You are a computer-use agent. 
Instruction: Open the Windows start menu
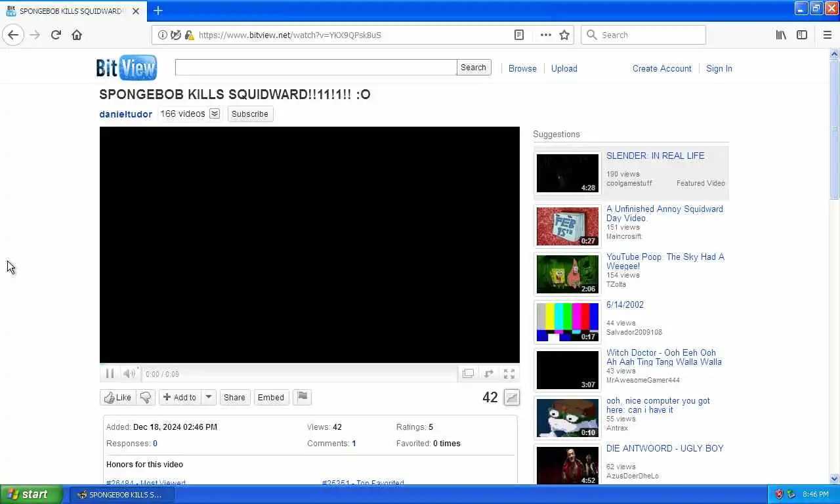pos(31,494)
